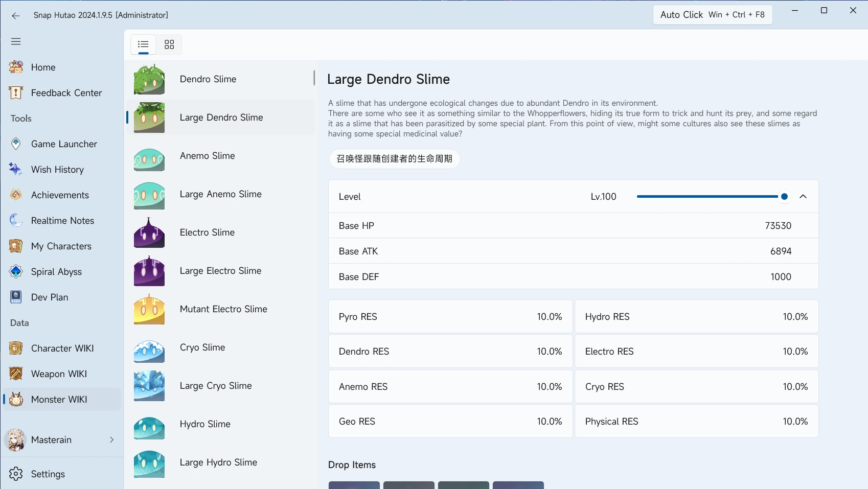Click the Weapon WIKI icon
Image resolution: width=868 pixels, height=489 pixels.
coord(16,374)
